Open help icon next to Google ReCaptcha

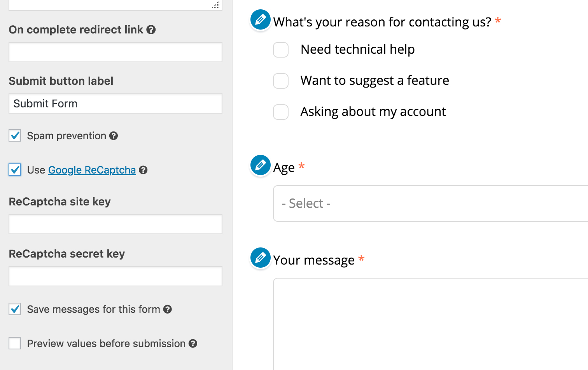coord(143,170)
